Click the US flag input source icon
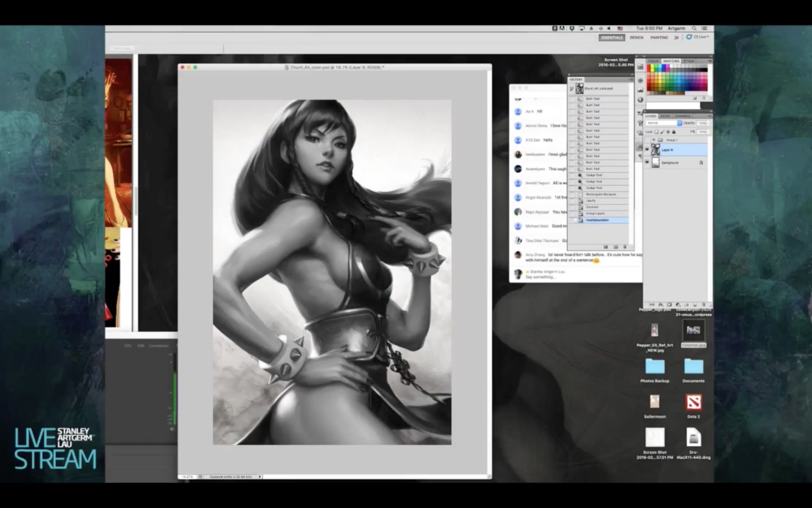The height and width of the screenshot is (508, 812). pyautogui.click(x=620, y=28)
